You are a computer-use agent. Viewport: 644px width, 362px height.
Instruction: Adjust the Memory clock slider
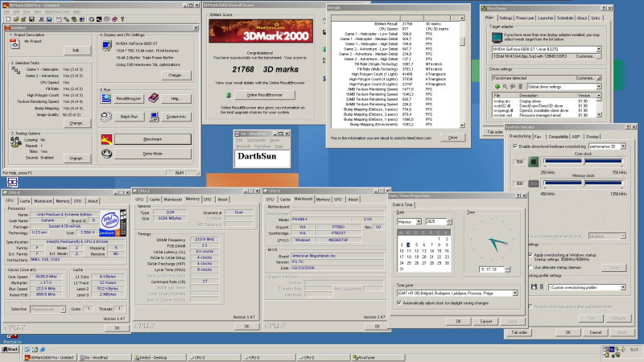tap(584, 183)
